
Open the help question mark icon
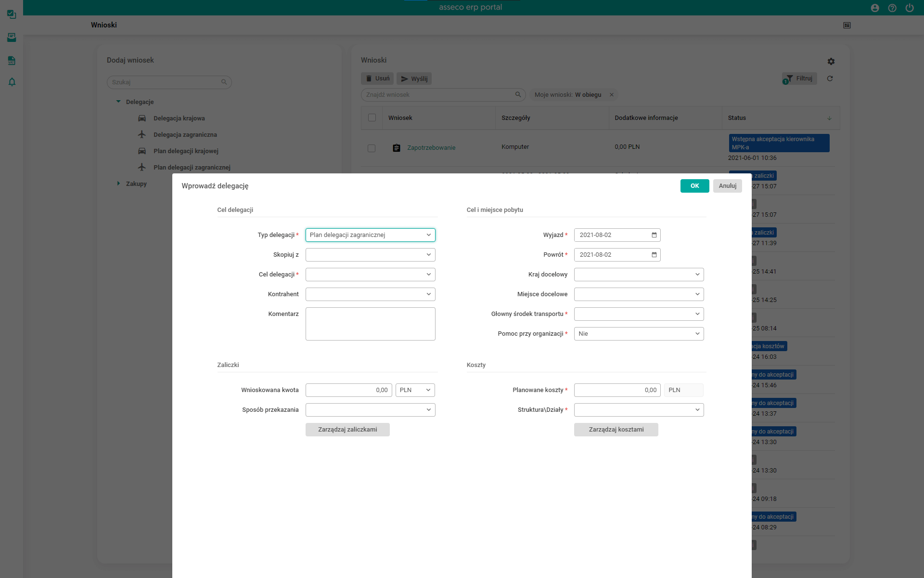point(892,8)
